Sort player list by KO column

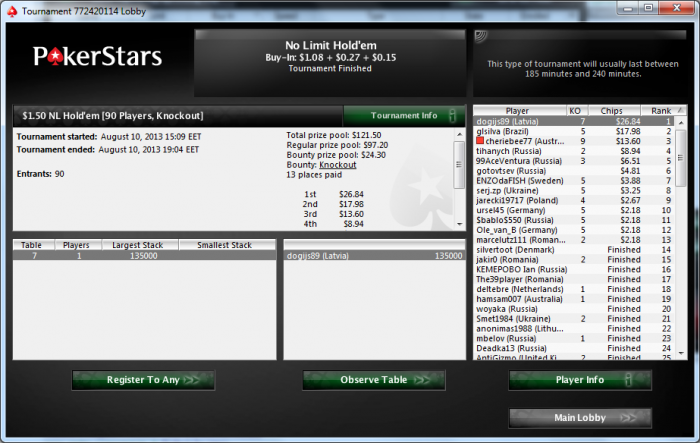pos(575,111)
